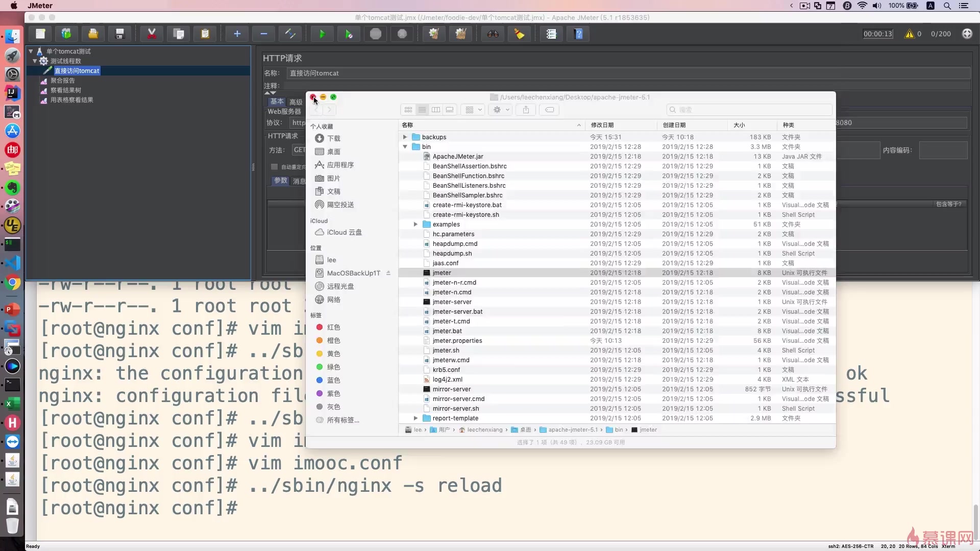
Task: Sort Finder list by 修改日期 column
Action: click(x=621, y=125)
